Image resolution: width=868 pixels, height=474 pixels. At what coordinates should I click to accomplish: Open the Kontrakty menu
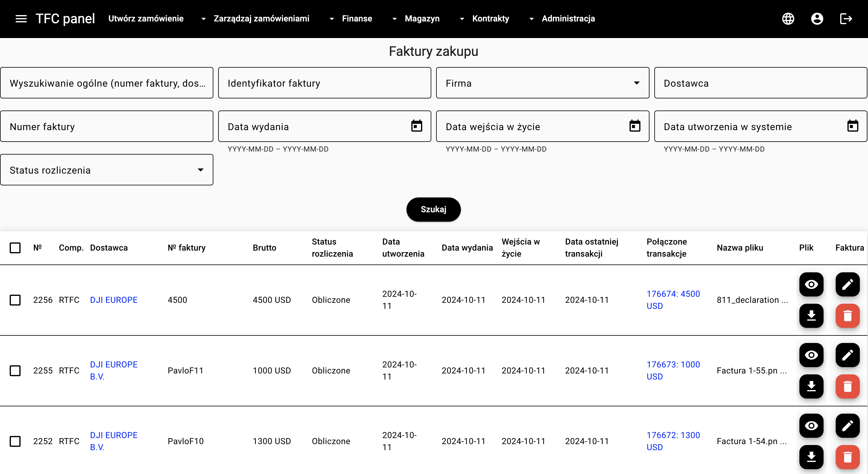pyautogui.click(x=491, y=19)
